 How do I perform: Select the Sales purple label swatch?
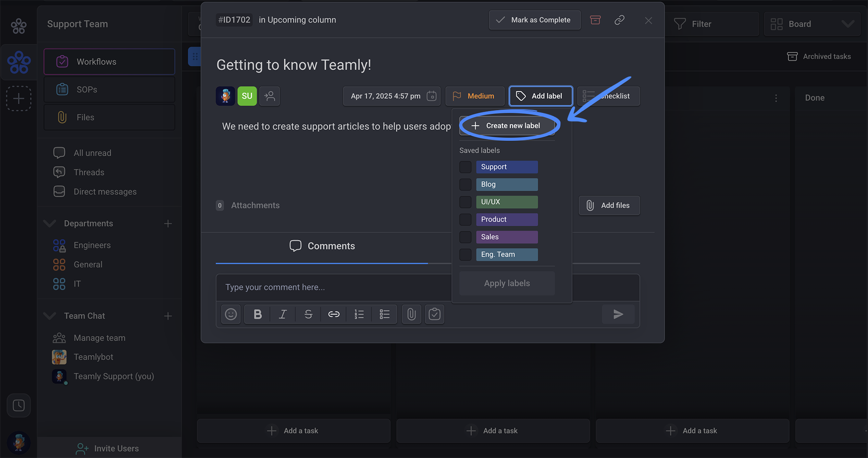click(x=507, y=237)
